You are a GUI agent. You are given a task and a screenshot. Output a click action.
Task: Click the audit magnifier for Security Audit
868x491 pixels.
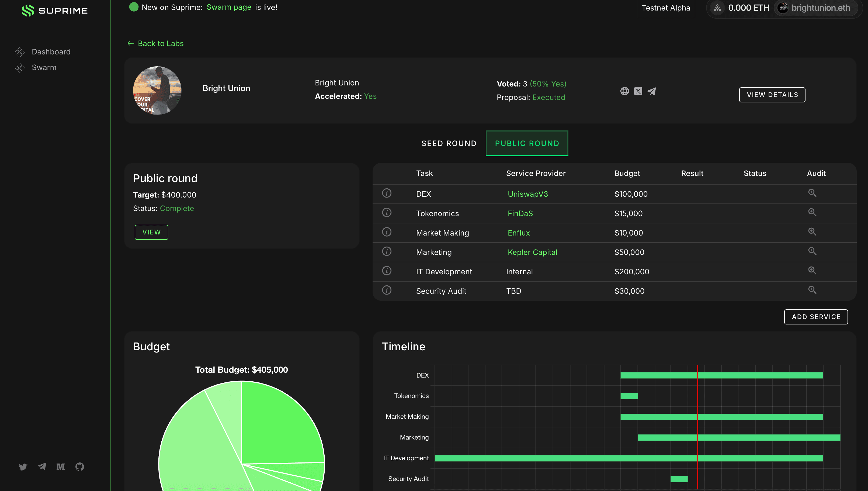click(x=812, y=290)
